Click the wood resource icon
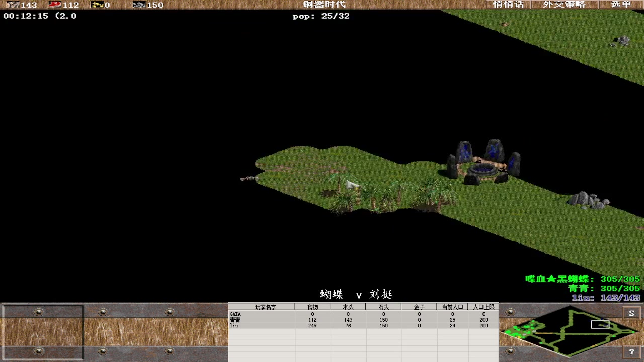This screenshot has height=362, width=644. [13, 5]
